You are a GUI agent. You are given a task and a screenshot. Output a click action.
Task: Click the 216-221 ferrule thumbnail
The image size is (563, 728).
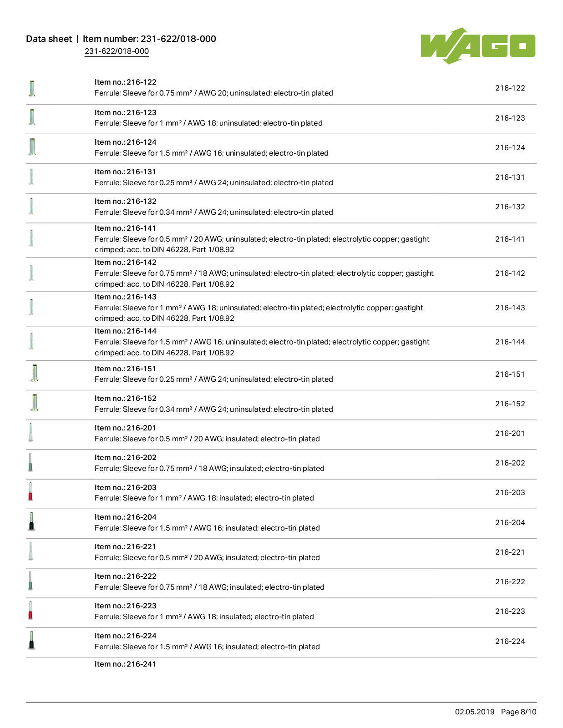30,551
